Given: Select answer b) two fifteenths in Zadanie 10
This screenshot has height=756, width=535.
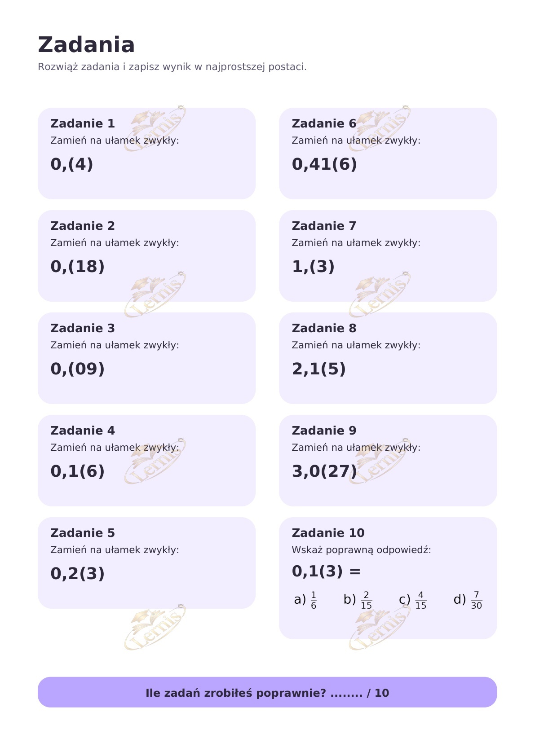Looking at the screenshot, I should (358, 600).
